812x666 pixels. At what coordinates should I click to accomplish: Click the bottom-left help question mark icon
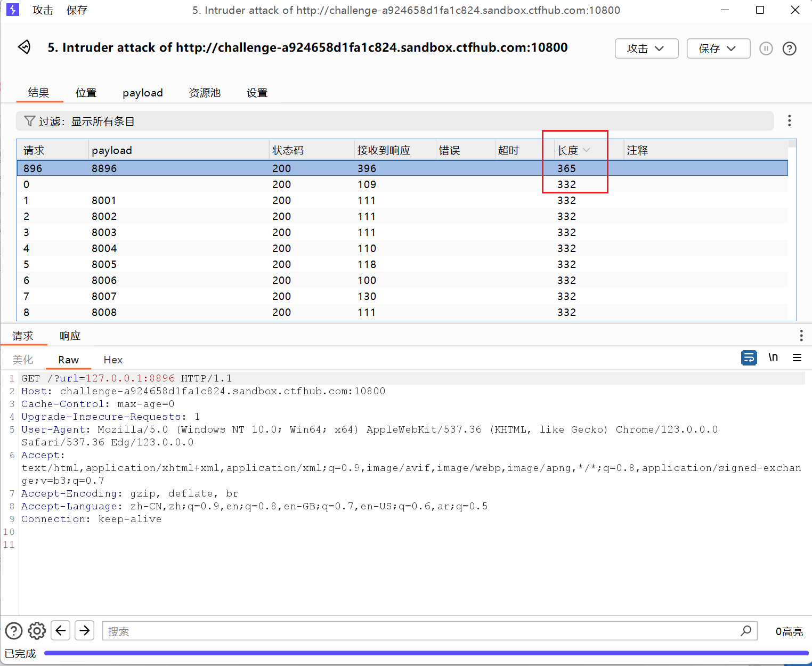click(x=14, y=631)
